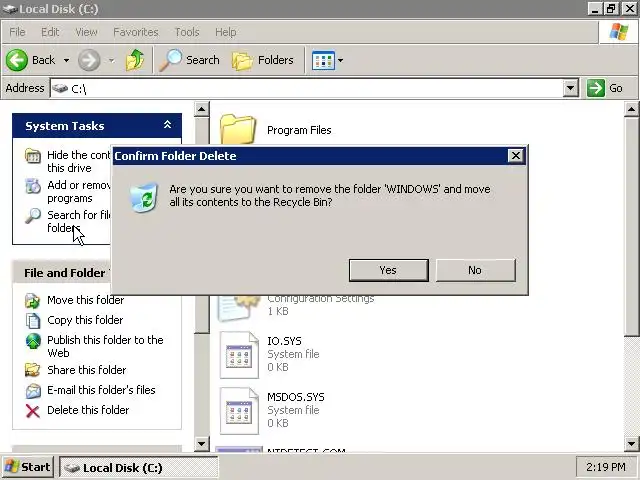
Task: Click Move this folder link
Action: [86, 300]
